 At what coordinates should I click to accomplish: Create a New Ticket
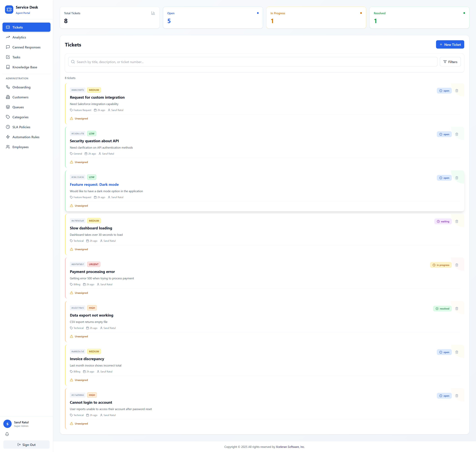click(450, 45)
